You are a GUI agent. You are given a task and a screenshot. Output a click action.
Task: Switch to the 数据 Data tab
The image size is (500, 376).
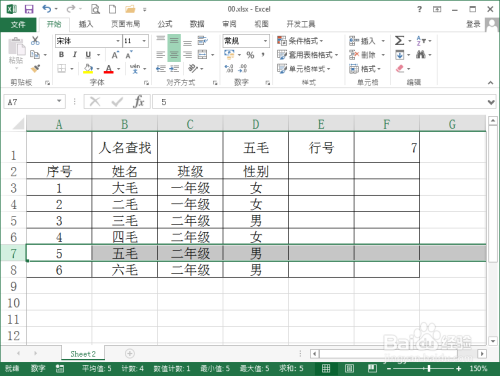click(x=197, y=24)
